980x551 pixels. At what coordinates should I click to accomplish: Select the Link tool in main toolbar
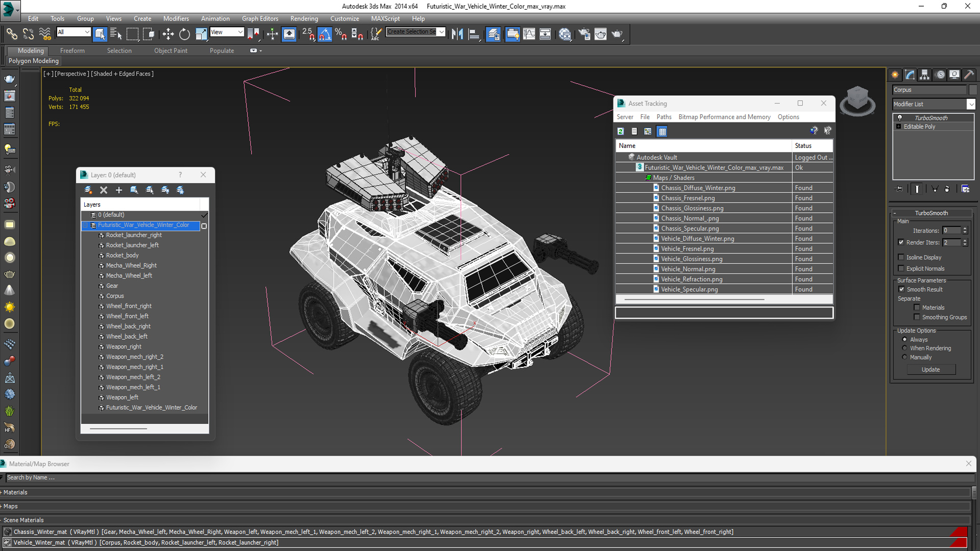point(12,34)
